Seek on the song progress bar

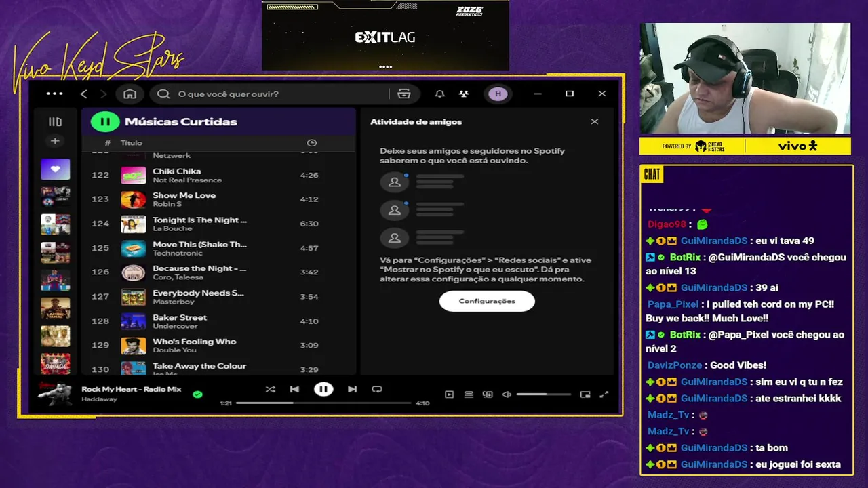pos(323,403)
